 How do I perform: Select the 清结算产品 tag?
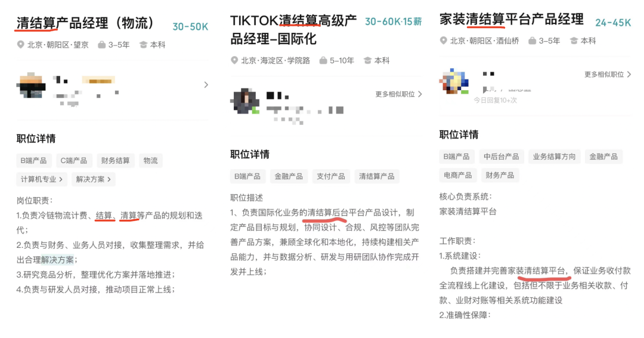click(377, 176)
